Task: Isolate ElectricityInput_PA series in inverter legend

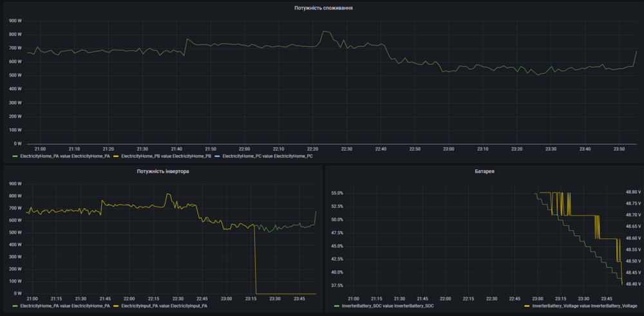Action: pos(162,306)
